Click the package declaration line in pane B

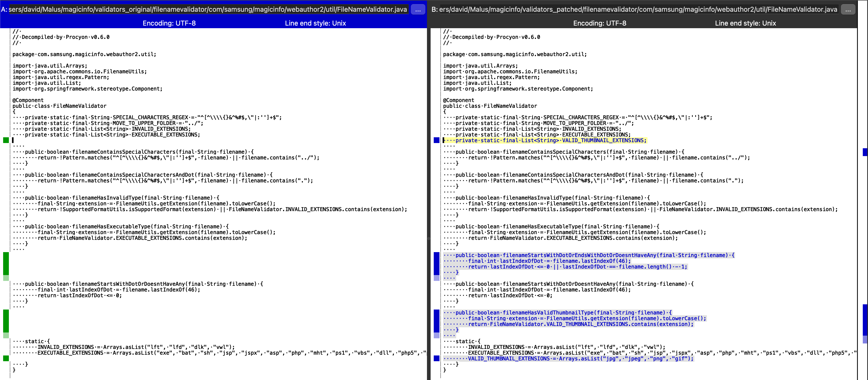(x=515, y=54)
